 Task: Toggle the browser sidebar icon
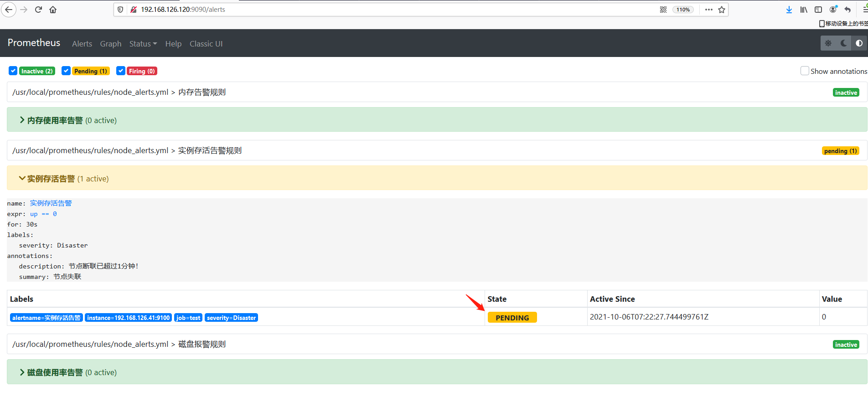click(x=818, y=10)
